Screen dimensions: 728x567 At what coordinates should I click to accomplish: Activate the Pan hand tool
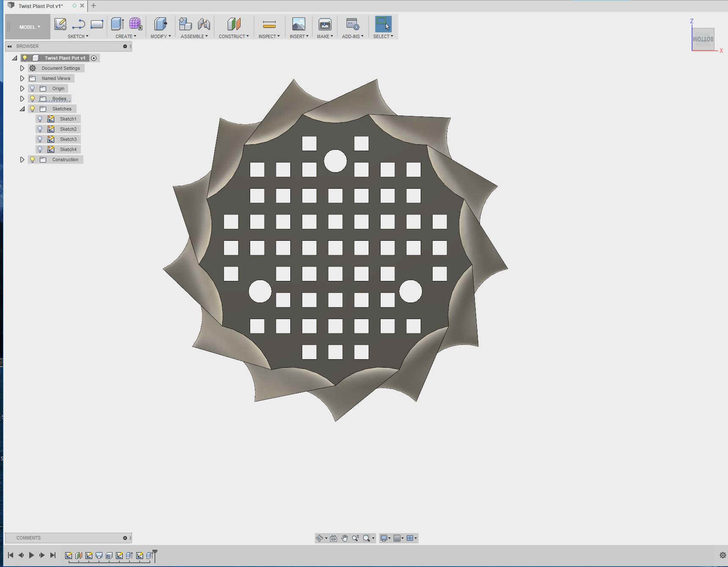coord(345,538)
